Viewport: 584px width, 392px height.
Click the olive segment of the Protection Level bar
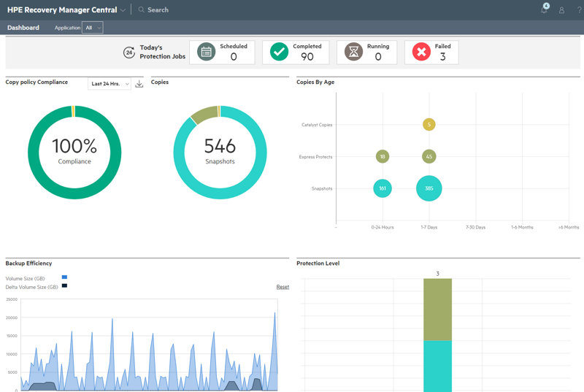[x=437, y=310]
